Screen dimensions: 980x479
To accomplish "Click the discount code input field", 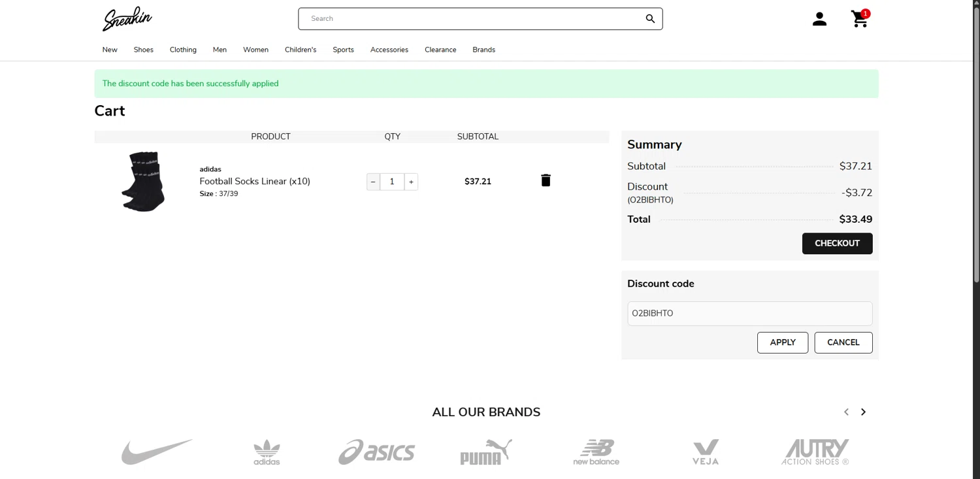I will pyautogui.click(x=750, y=314).
